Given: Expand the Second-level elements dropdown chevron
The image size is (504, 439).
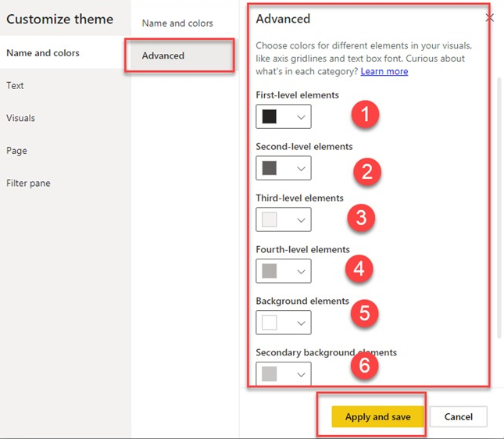Looking at the screenshot, I should [x=301, y=168].
